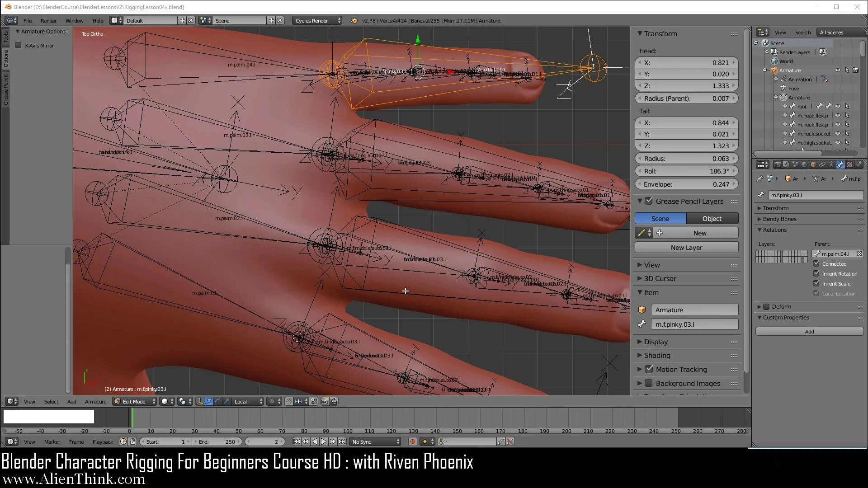Click the OpenGL render animation clapper icon

click(334, 401)
